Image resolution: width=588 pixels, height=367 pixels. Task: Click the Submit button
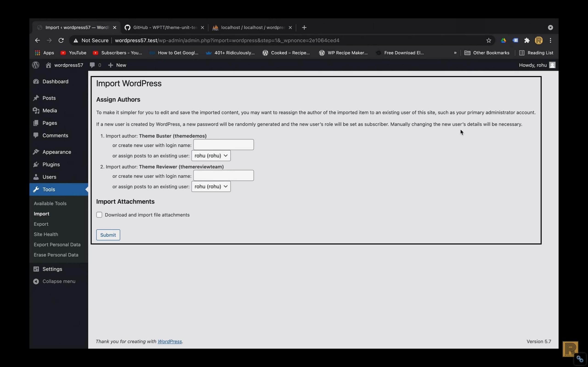[x=108, y=235]
